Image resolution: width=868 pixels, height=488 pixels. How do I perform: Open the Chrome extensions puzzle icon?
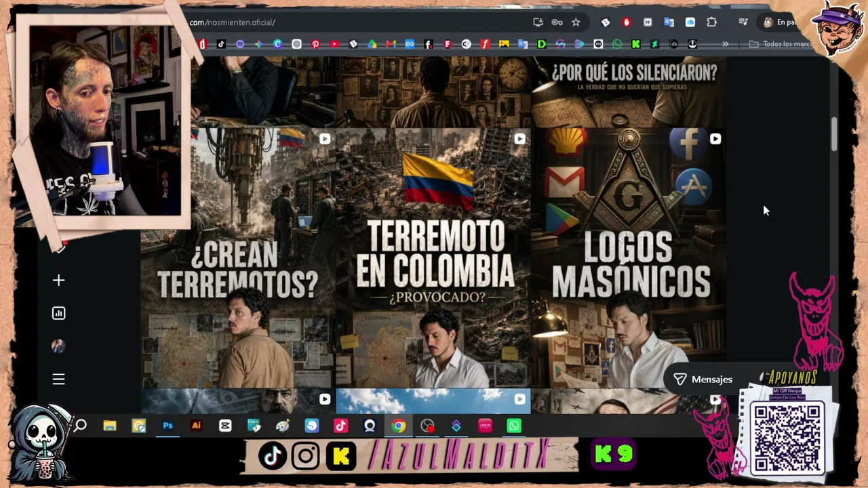coord(711,22)
